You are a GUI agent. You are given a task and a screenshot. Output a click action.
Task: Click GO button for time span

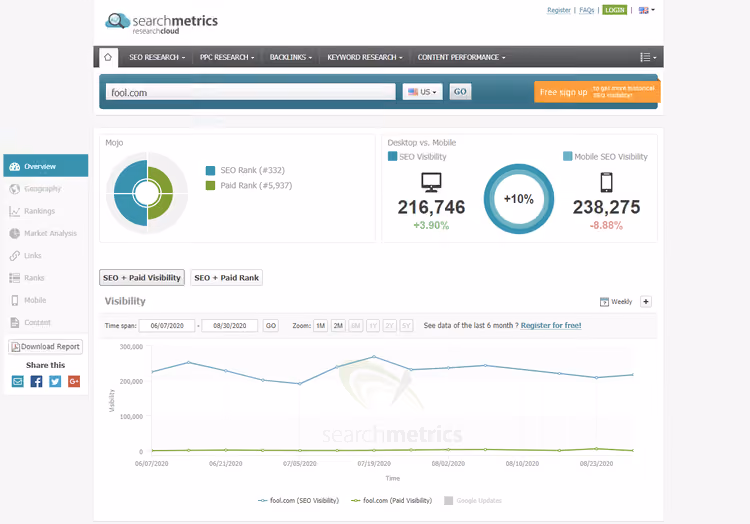pos(271,326)
